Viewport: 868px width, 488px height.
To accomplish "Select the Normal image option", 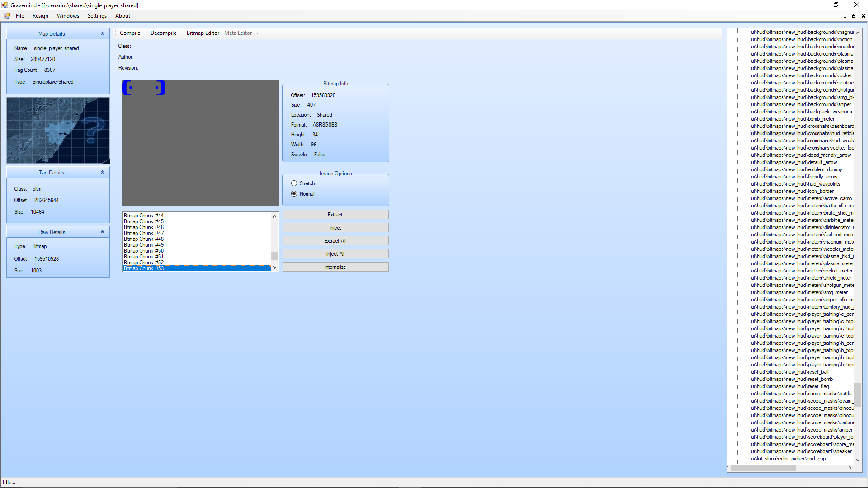I will pyautogui.click(x=294, y=194).
